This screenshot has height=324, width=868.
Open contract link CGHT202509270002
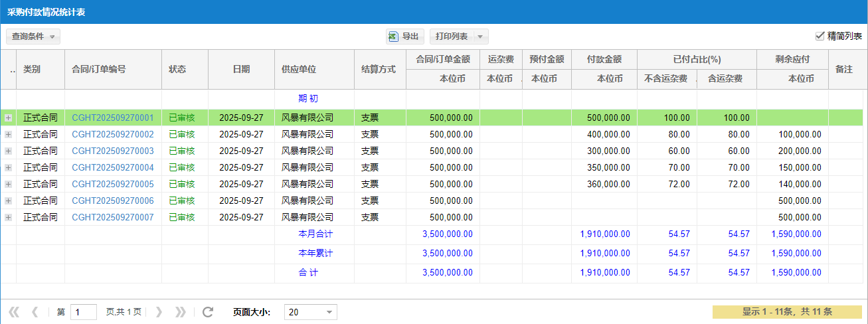pos(113,134)
